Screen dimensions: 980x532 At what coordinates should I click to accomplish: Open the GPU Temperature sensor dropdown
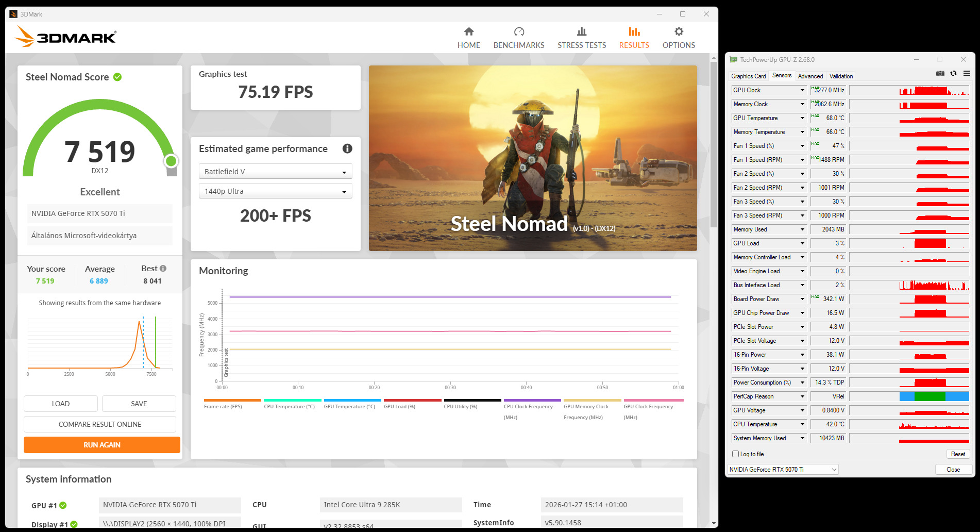802,118
